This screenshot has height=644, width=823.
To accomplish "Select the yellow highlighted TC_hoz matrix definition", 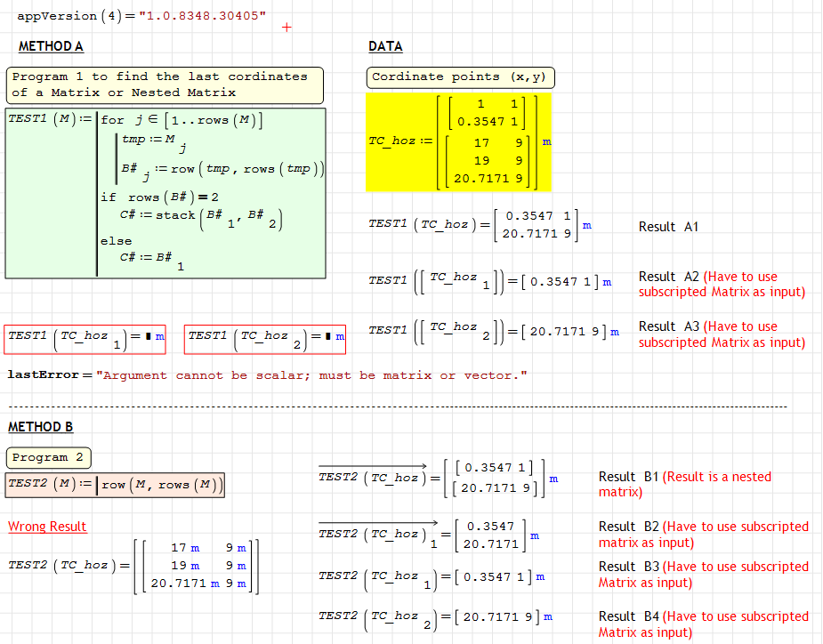I will 459,141.
